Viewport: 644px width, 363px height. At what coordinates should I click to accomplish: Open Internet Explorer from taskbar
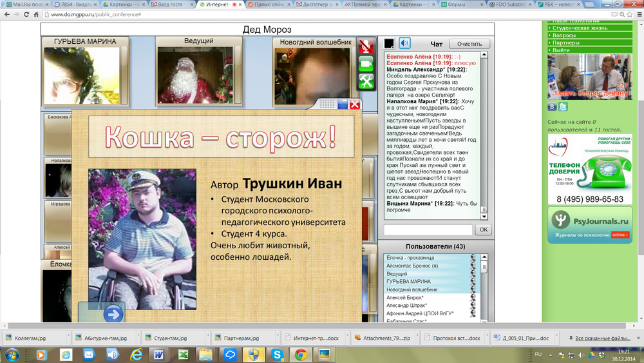[136, 355]
